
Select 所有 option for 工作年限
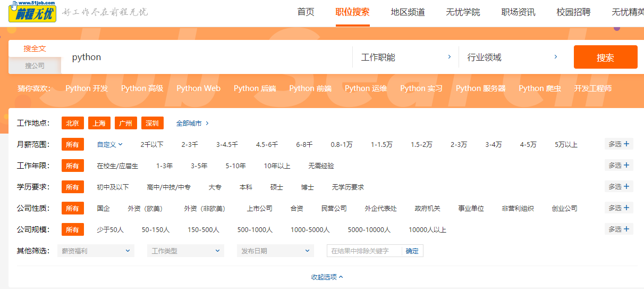(x=73, y=166)
